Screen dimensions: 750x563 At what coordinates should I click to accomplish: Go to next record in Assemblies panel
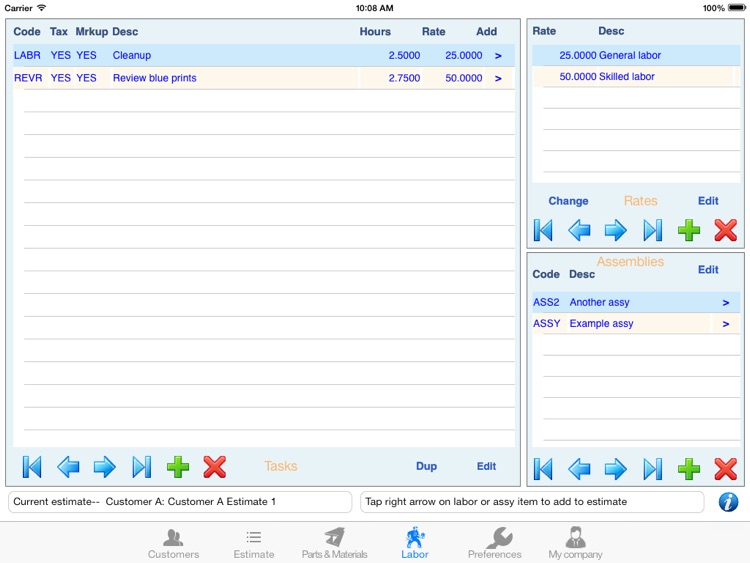616,469
